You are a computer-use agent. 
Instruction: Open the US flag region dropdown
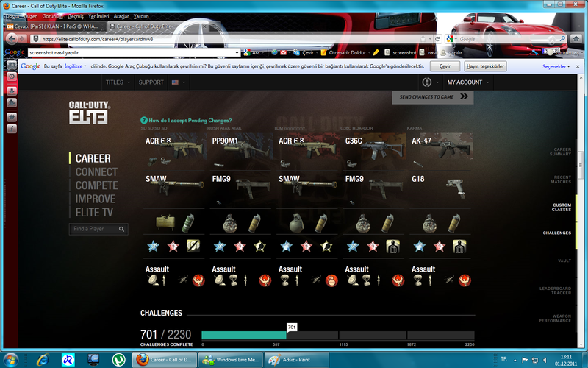[179, 82]
